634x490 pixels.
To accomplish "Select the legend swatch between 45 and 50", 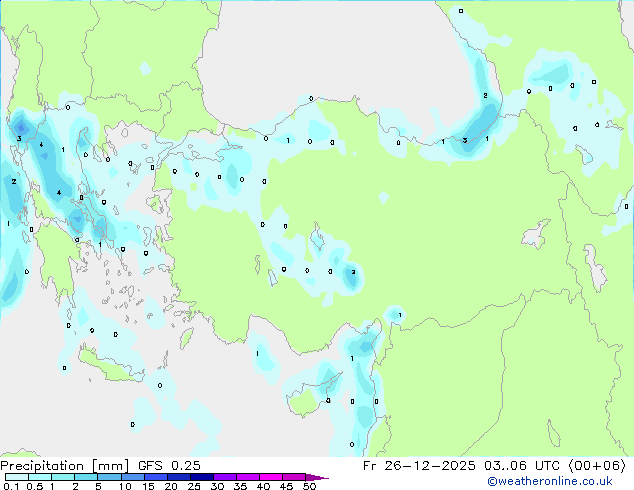I will coord(294,477).
